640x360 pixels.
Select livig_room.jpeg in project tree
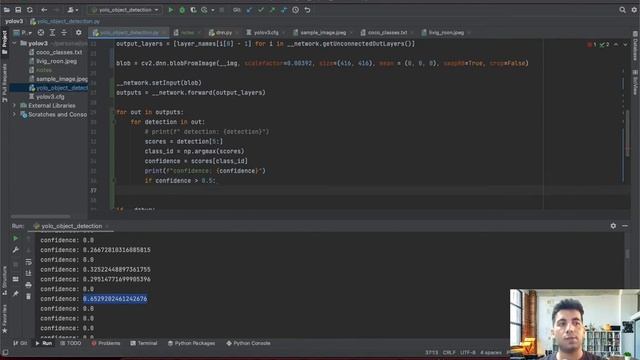point(56,61)
